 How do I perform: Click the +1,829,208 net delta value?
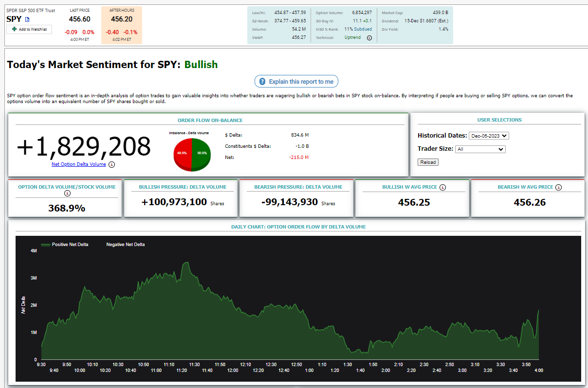pyautogui.click(x=84, y=146)
